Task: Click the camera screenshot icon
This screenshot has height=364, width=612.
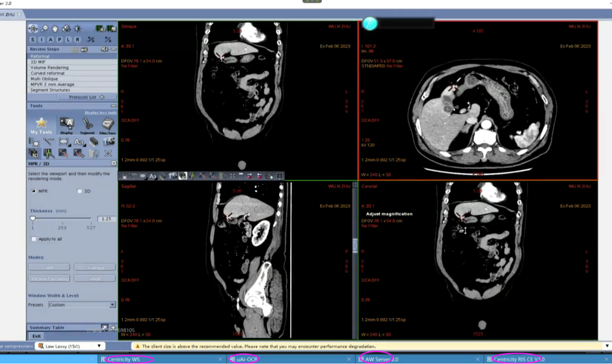Action: coord(109,142)
